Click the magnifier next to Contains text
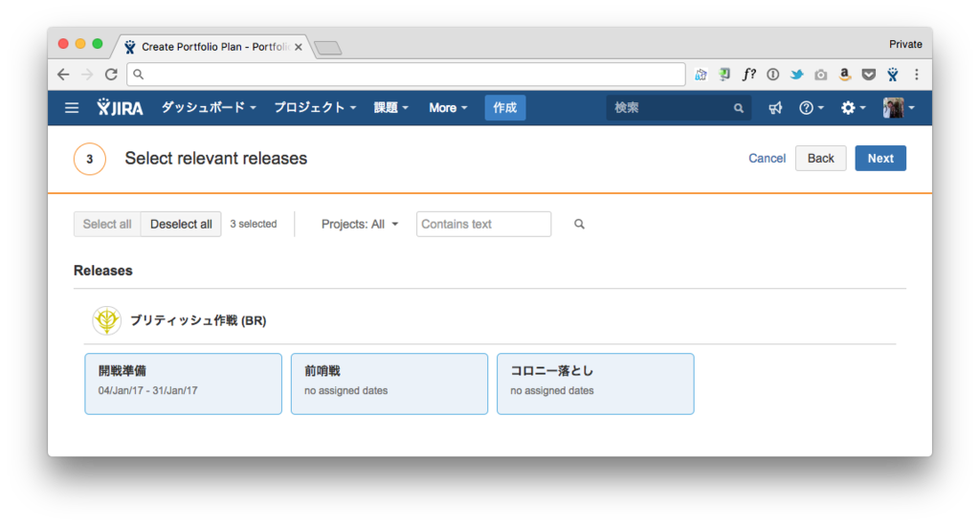 [579, 224]
